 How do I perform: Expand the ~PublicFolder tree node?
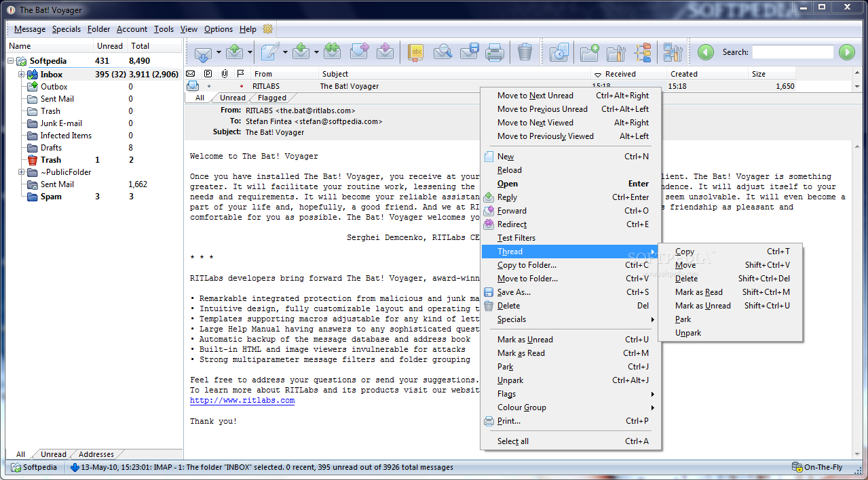coord(21,172)
